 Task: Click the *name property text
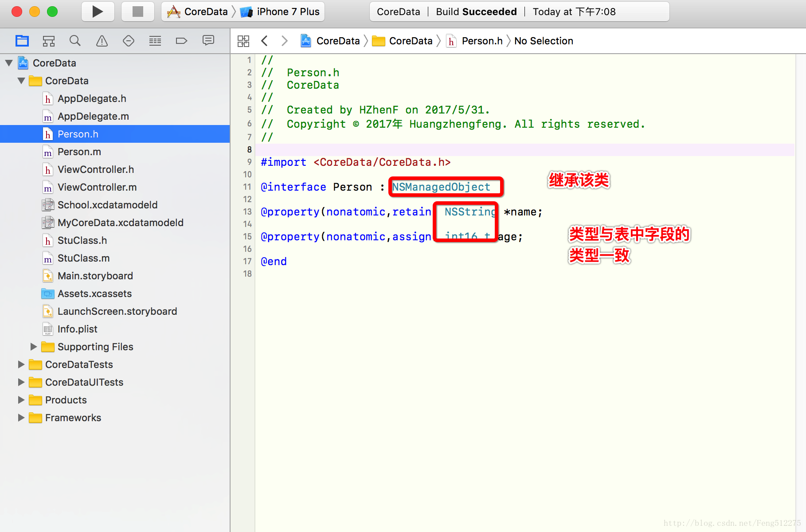point(523,212)
